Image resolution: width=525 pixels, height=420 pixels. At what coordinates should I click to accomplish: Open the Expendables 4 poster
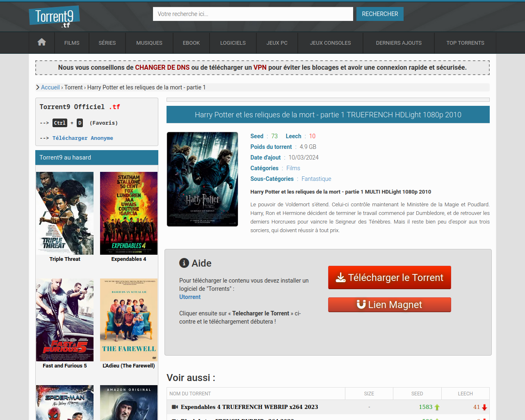pyautogui.click(x=129, y=213)
